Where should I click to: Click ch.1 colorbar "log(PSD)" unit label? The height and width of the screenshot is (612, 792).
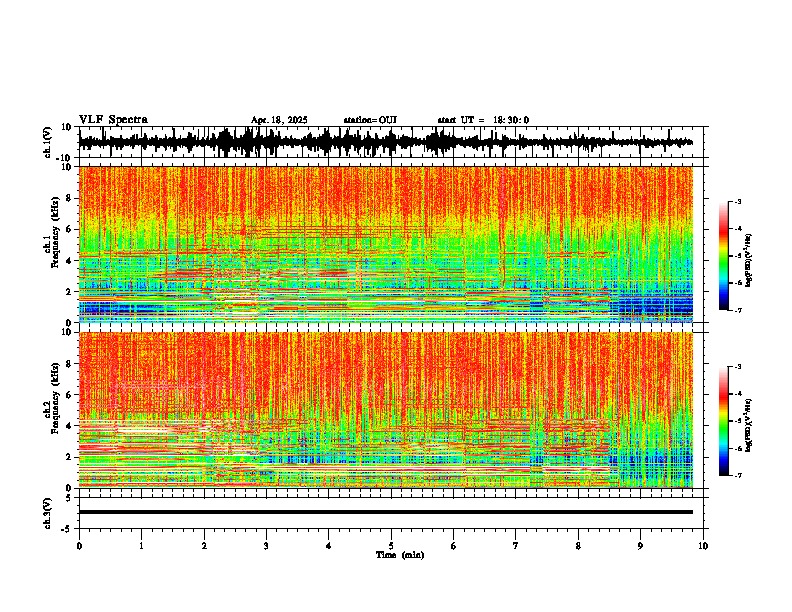pos(749,260)
